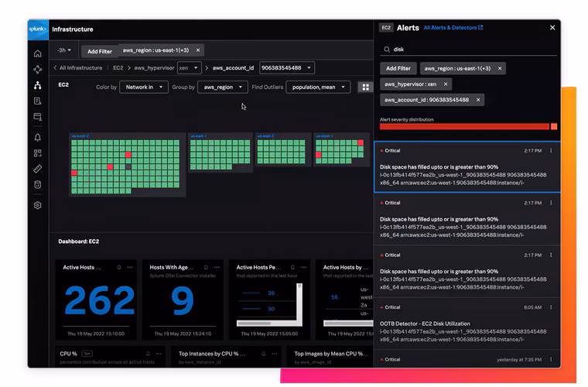Expand the -3h time range dropdown

(63, 50)
